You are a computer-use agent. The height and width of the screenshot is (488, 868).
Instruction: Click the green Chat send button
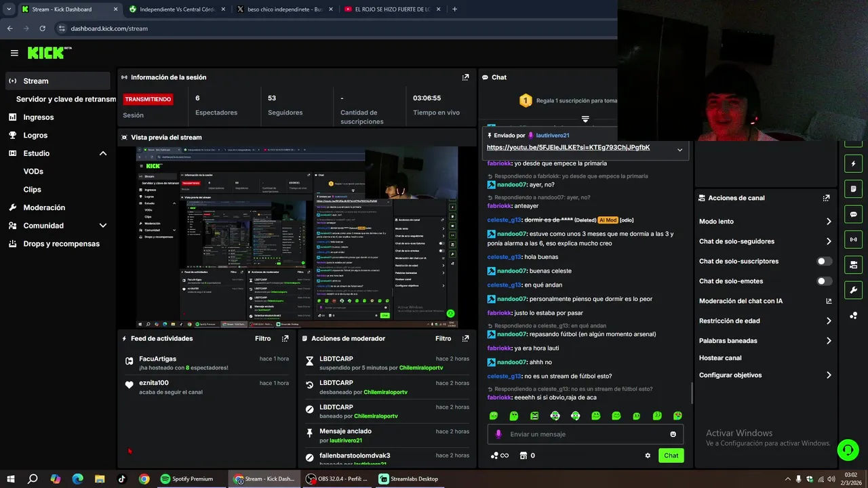pos(671,455)
